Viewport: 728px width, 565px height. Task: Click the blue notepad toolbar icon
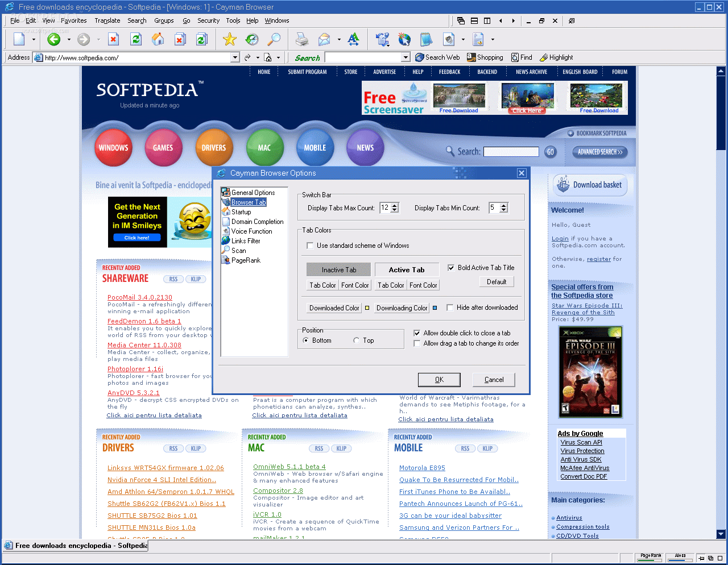tap(426, 39)
